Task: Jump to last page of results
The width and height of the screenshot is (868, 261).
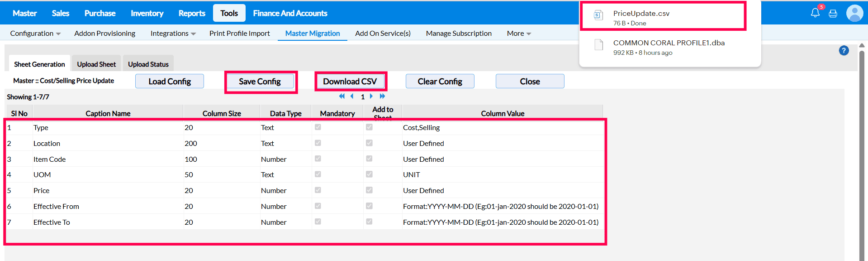Action: pyautogui.click(x=382, y=96)
